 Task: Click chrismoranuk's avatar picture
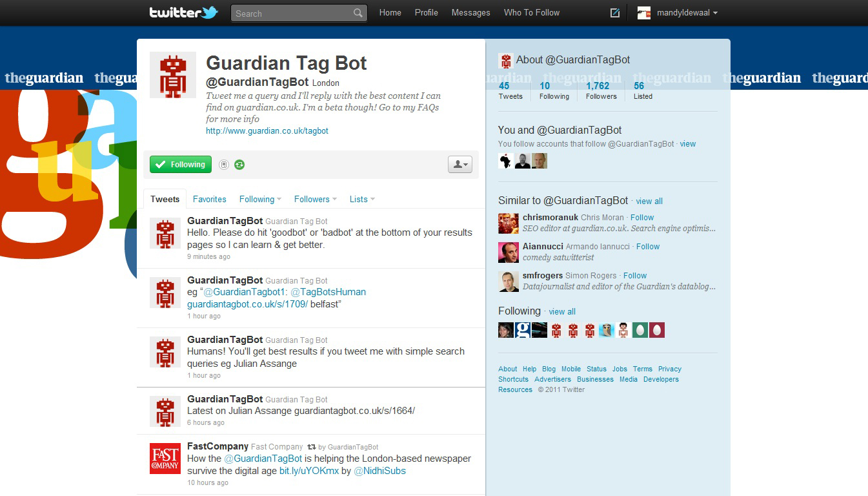[x=509, y=223]
